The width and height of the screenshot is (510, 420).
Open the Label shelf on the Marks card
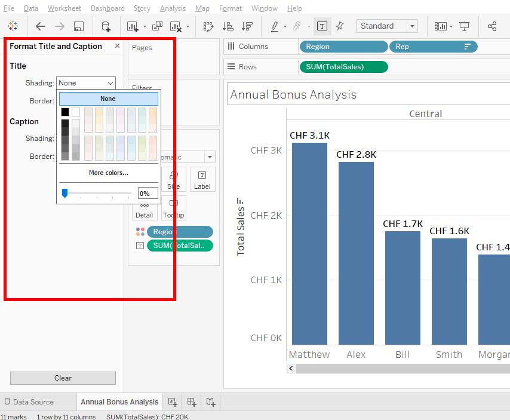tap(202, 179)
